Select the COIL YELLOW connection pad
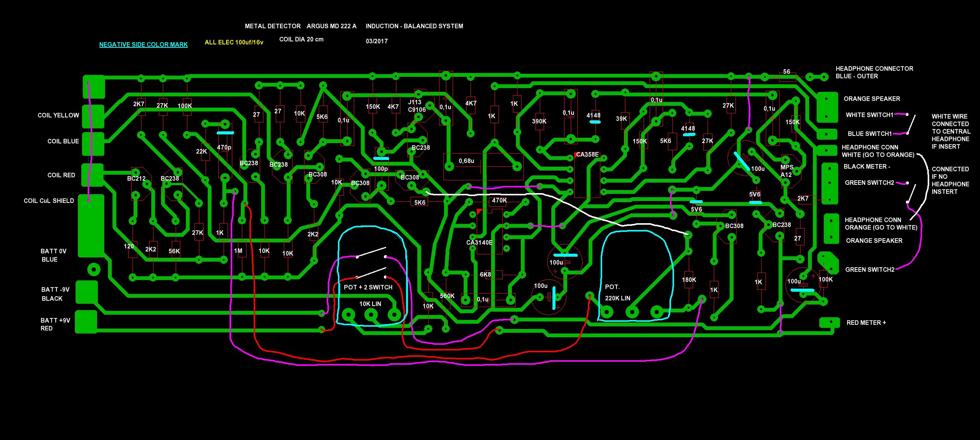This screenshot has height=440, width=980. click(x=94, y=116)
